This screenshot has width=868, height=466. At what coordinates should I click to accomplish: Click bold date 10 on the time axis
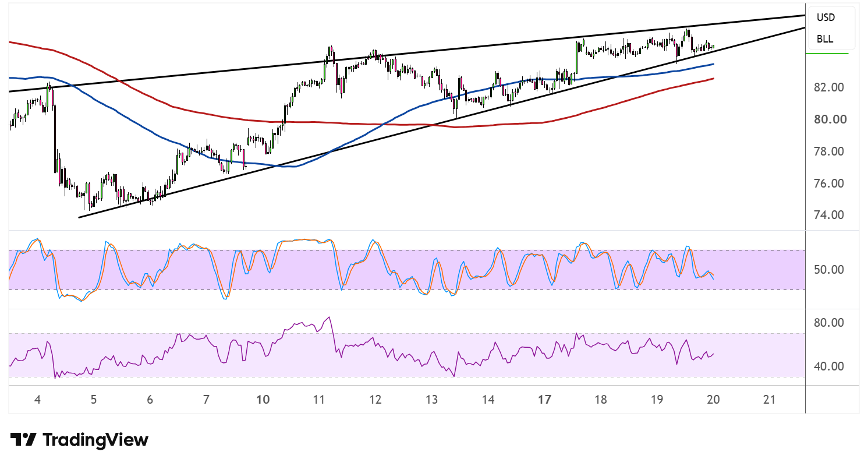tap(263, 400)
